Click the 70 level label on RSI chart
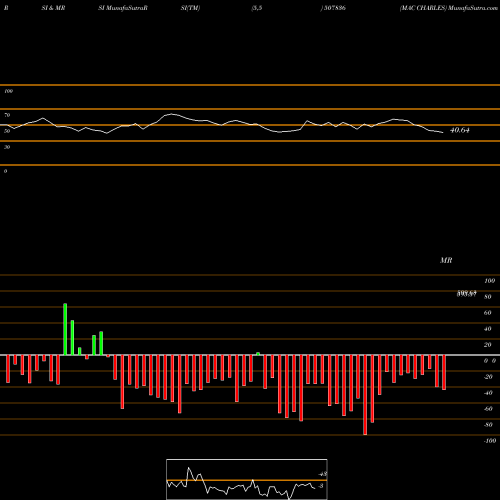 coord(7,115)
